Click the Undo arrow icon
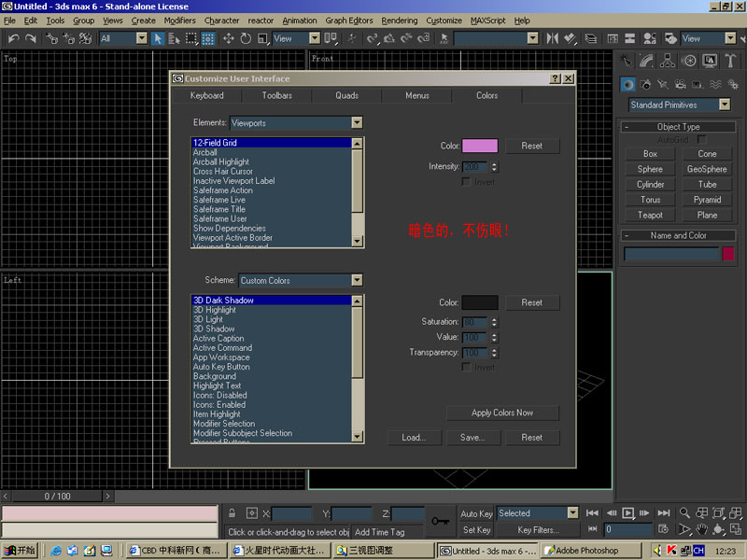The height and width of the screenshot is (560, 747). pyautogui.click(x=13, y=38)
